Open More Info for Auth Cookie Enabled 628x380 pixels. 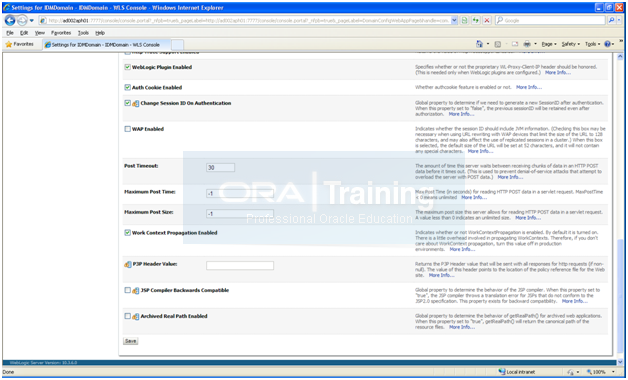529,87
